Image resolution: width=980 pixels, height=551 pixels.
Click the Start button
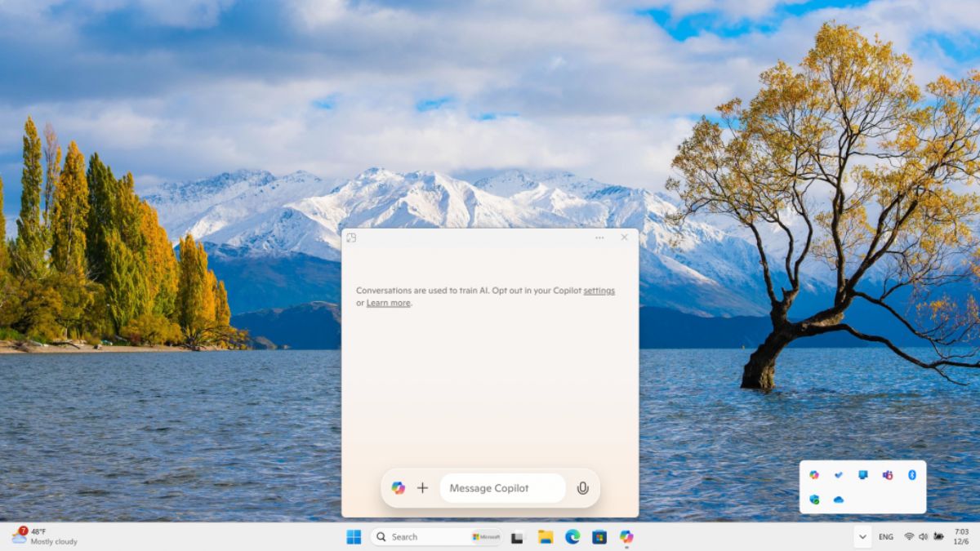pyautogui.click(x=354, y=537)
